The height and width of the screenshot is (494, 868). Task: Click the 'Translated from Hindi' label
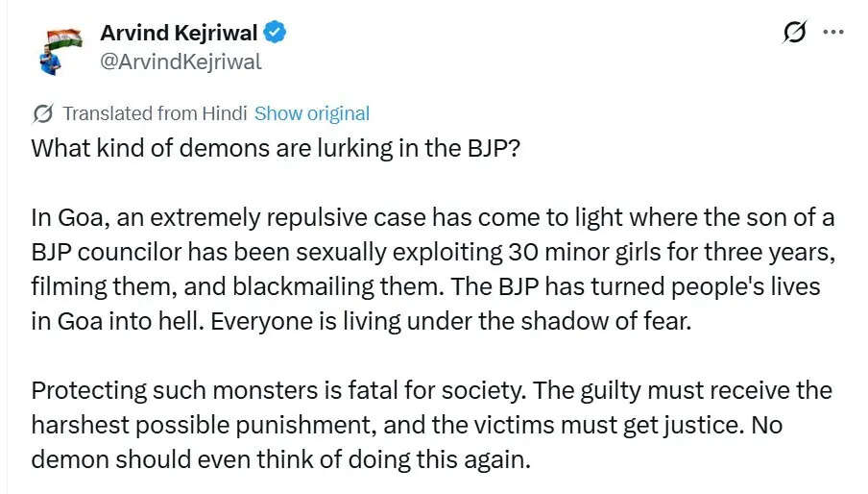point(156,113)
